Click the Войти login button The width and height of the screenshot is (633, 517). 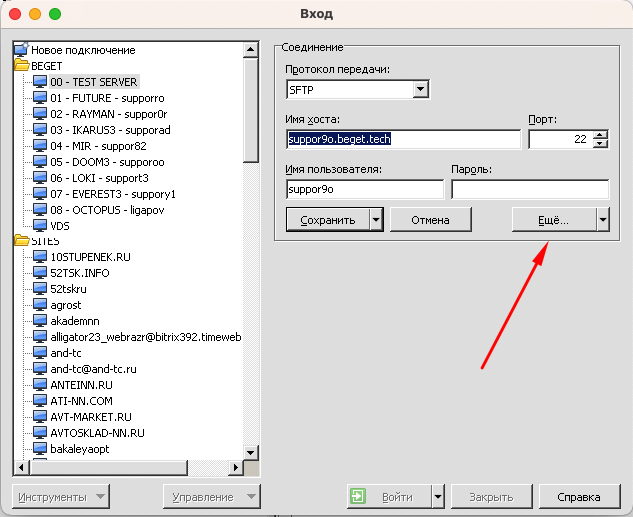point(389,496)
